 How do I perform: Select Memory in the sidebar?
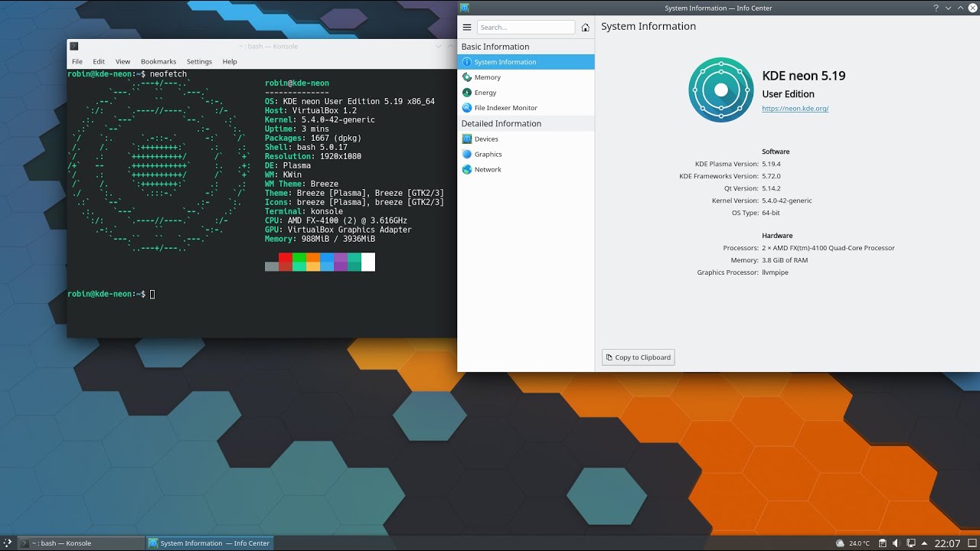pyautogui.click(x=526, y=77)
